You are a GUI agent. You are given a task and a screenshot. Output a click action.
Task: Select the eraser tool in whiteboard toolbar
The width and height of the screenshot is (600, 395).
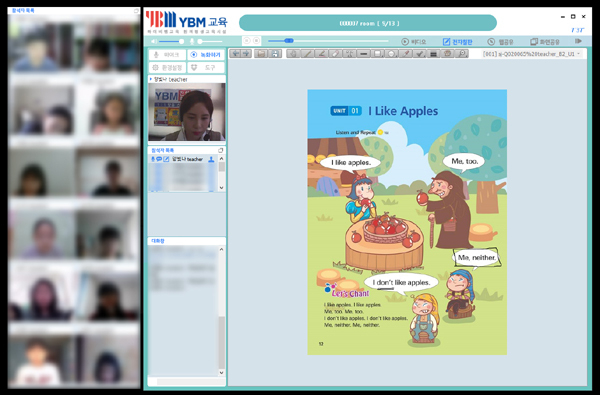(x=335, y=54)
